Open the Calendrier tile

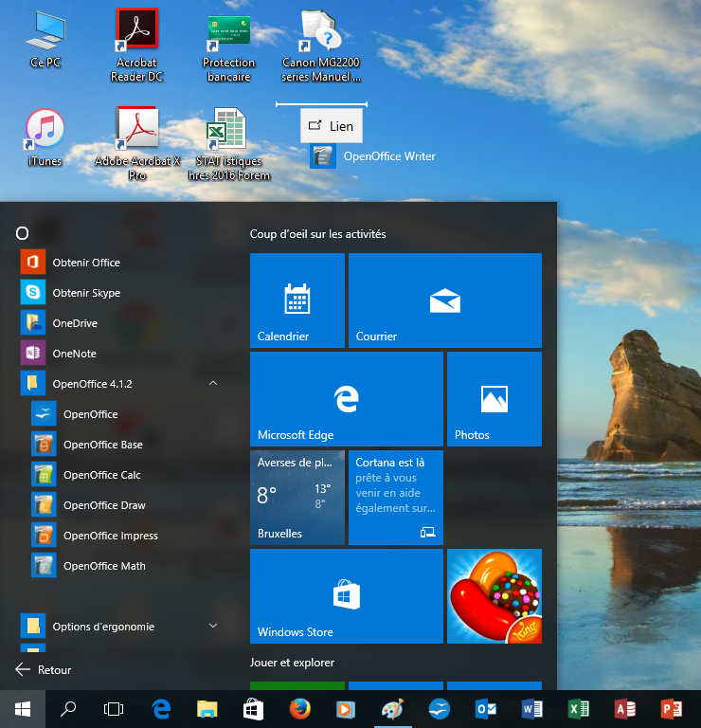pyautogui.click(x=297, y=300)
